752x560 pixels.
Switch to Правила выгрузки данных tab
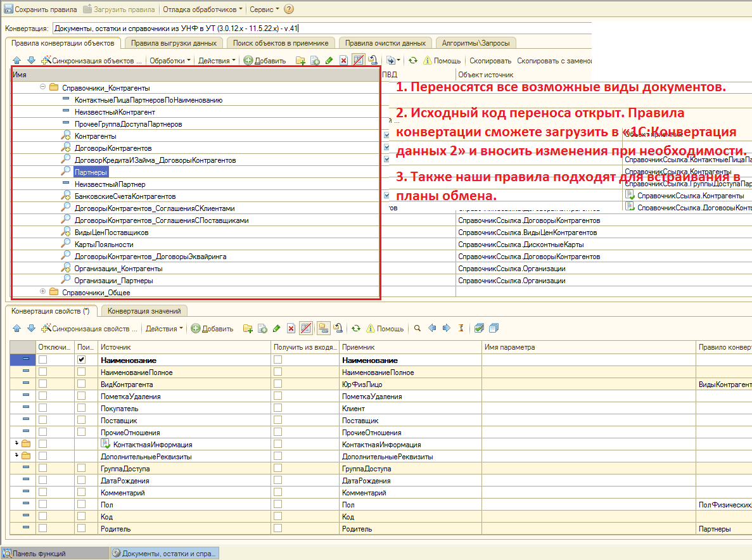[174, 43]
